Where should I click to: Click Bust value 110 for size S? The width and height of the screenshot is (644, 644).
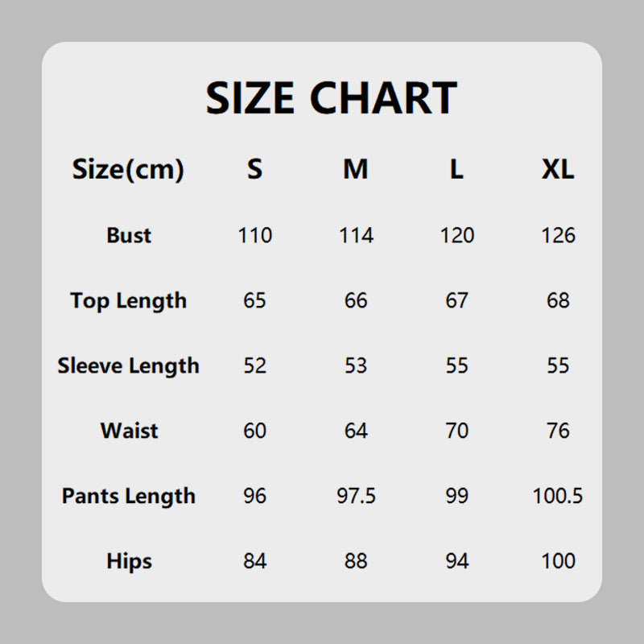[x=255, y=235]
